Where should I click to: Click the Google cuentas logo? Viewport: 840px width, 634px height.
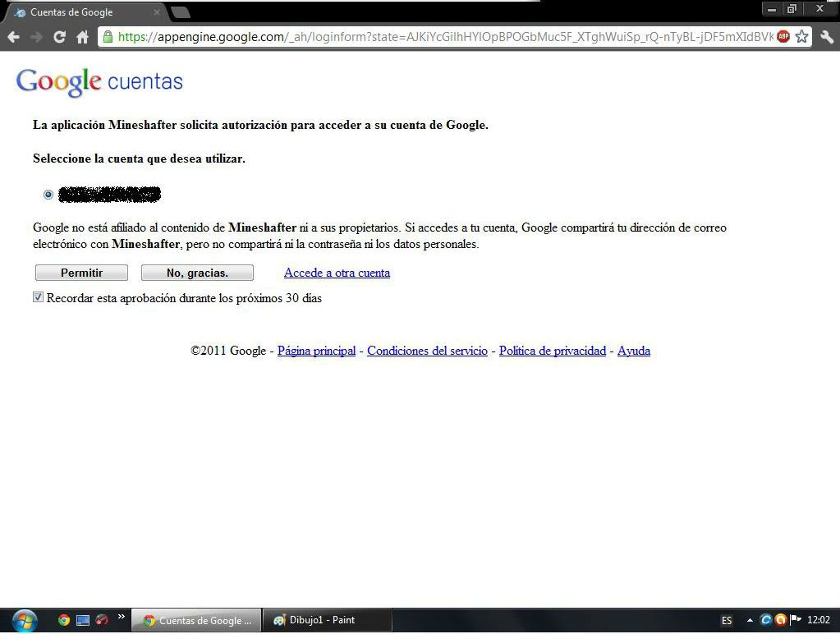point(99,82)
